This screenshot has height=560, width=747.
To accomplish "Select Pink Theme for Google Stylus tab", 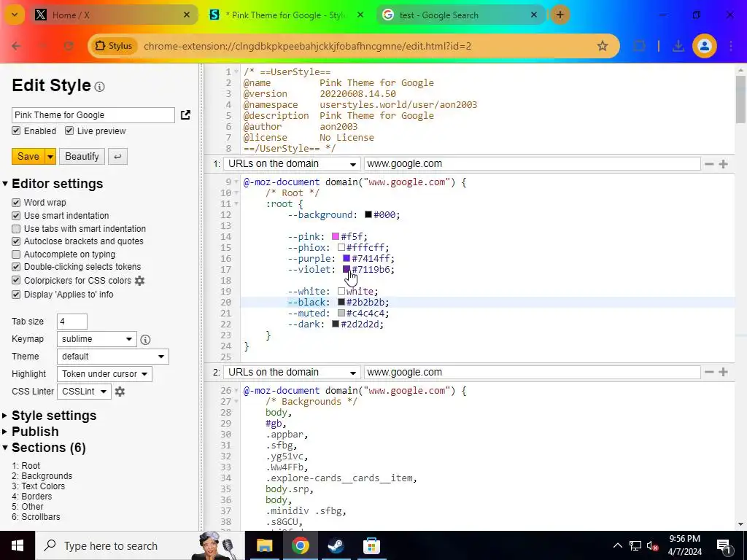I will pos(287,15).
